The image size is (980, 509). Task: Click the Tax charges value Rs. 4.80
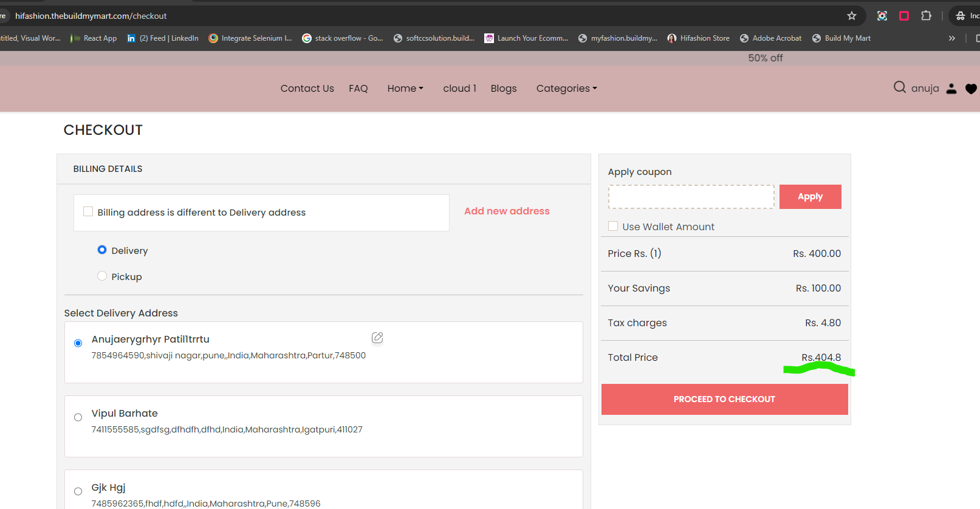tap(823, 323)
